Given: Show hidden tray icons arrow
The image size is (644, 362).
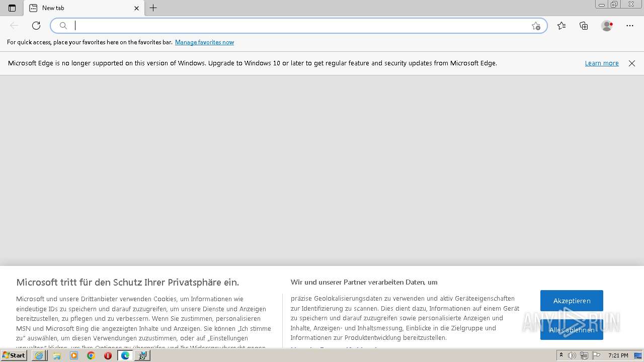Looking at the screenshot, I should 561,355.
